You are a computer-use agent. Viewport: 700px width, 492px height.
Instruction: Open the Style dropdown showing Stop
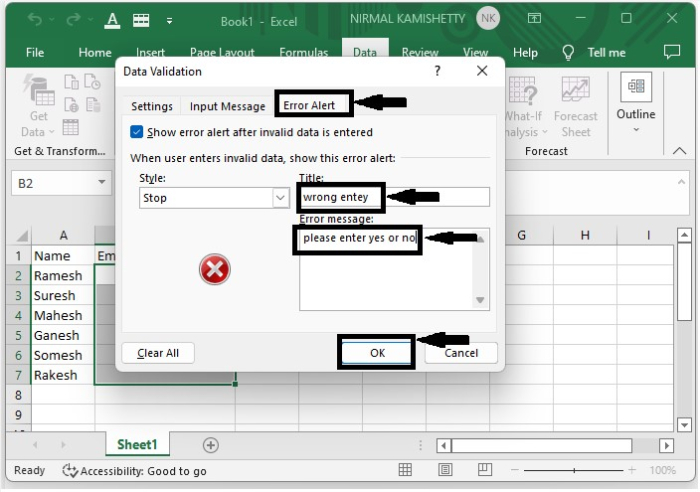[x=214, y=198]
